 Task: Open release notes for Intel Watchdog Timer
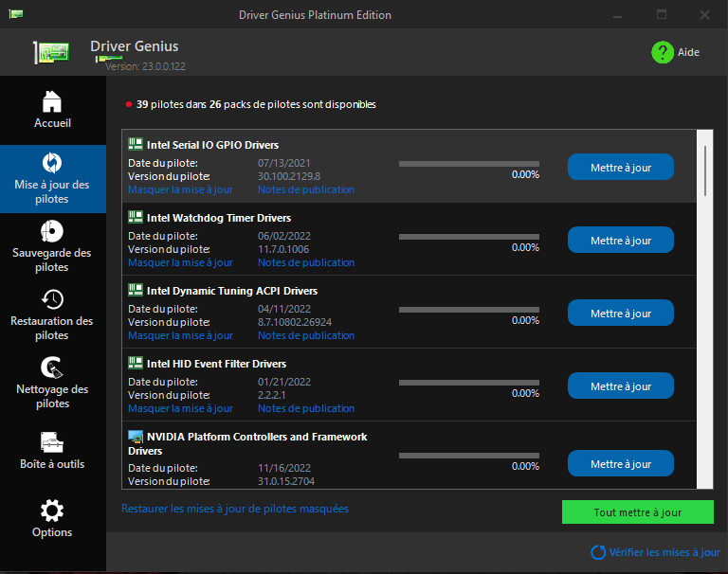click(x=306, y=262)
